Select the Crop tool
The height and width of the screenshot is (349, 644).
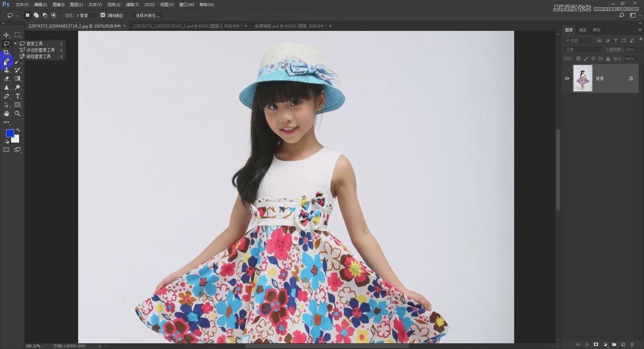point(6,52)
